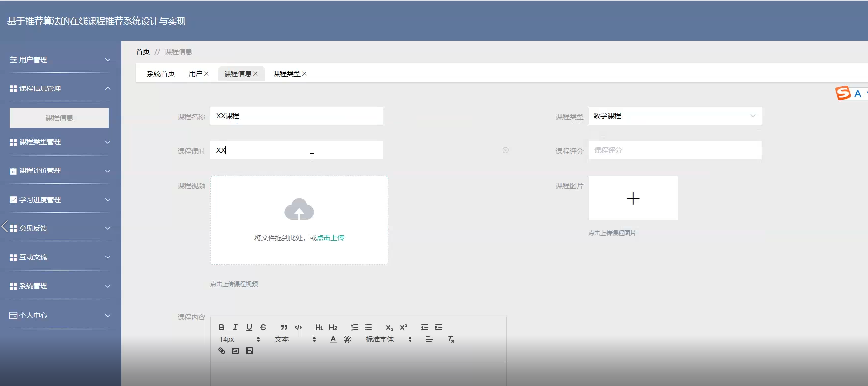
Task: Open the text alignment options
Action: [x=429, y=339]
